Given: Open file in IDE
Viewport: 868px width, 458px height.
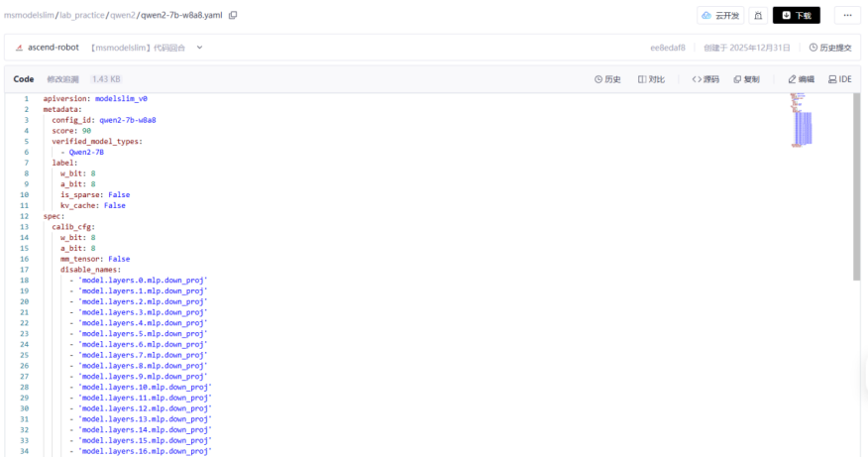Looking at the screenshot, I should point(840,79).
